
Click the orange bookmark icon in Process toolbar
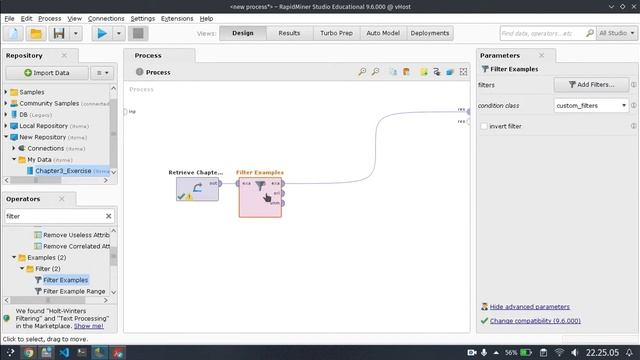406,72
